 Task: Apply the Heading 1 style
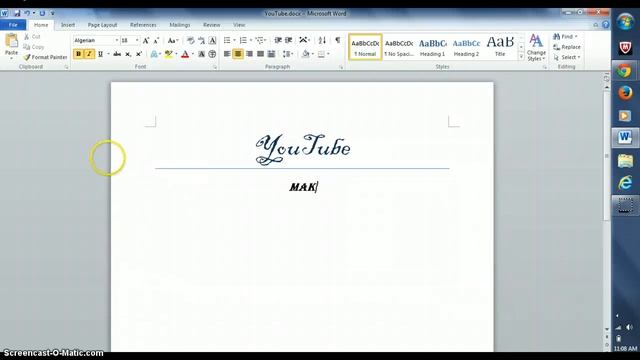pos(433,47)
